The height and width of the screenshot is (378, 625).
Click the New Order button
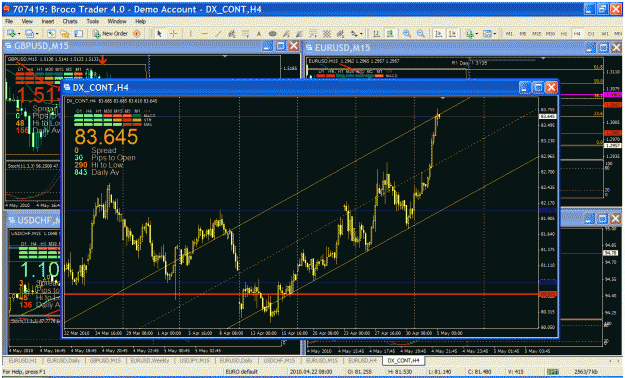[x=110, y=34]
